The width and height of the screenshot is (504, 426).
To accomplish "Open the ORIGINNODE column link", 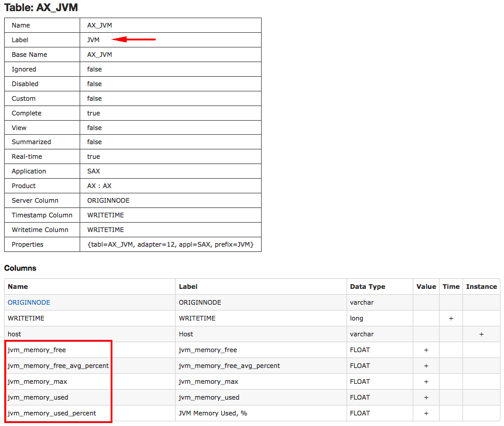I will [29, 302].
